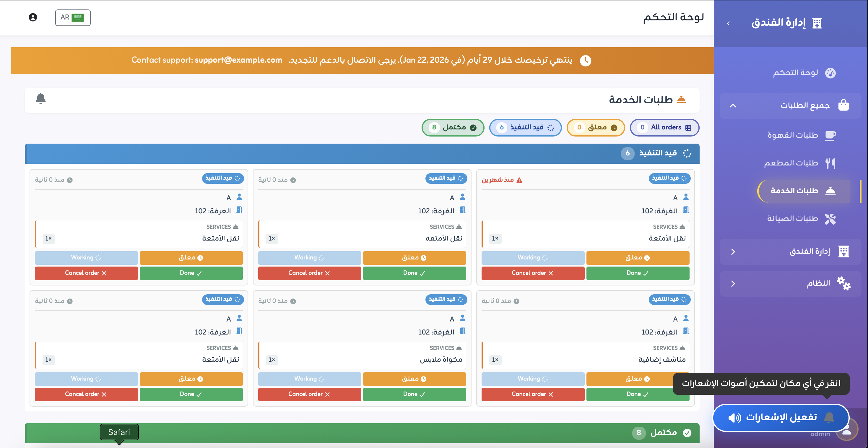The width and height of the screenshot is (868, 448).
Task: Mark the overdue luggage order as Done
Action: point(638,273)
